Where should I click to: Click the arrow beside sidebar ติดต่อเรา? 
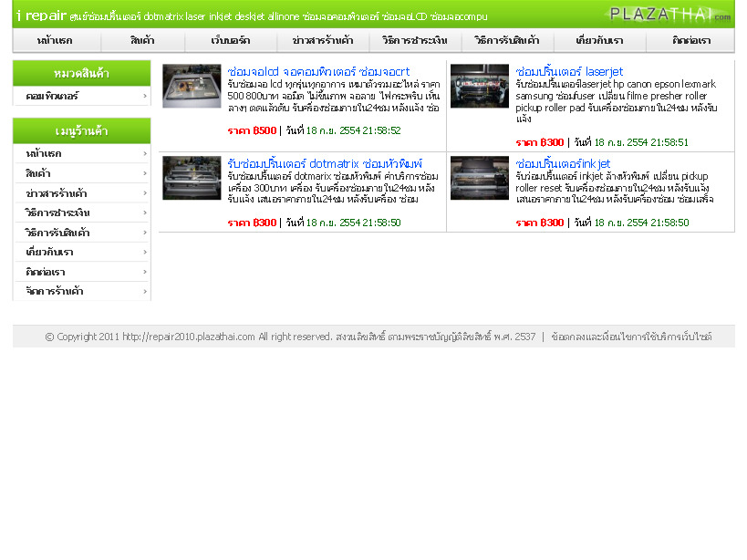click(x=145, y=272)
